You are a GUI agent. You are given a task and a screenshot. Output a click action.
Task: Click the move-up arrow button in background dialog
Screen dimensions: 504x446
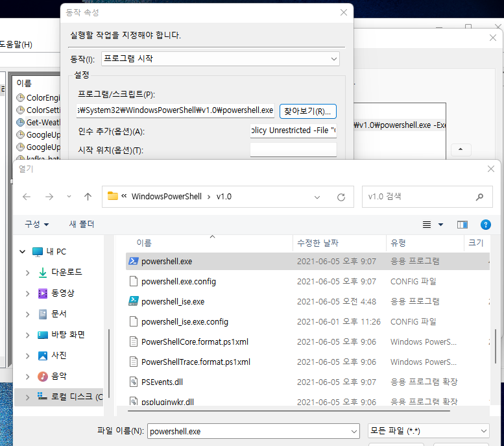pyautogui.click(x=461, y=149)
